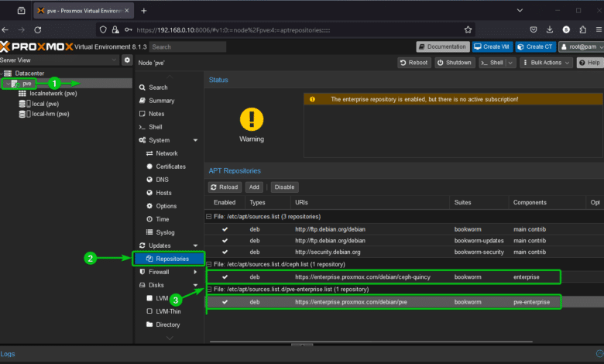
Task: Open Certificates menu item
Action: click(x=169, y=167)
